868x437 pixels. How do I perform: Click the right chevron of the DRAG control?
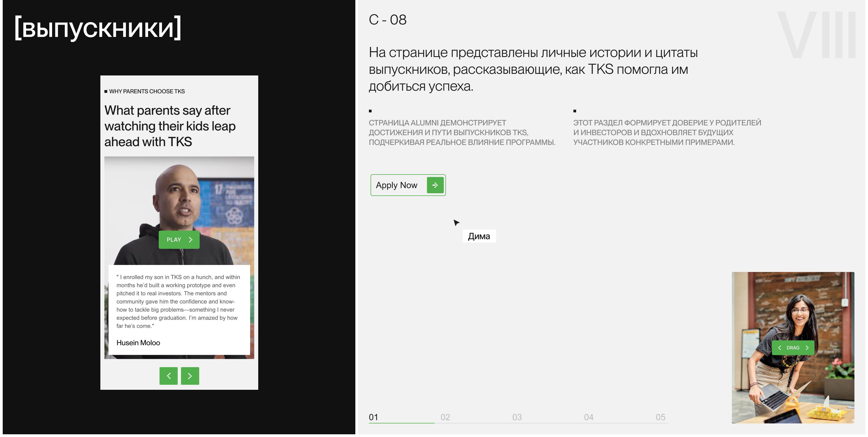807,348
